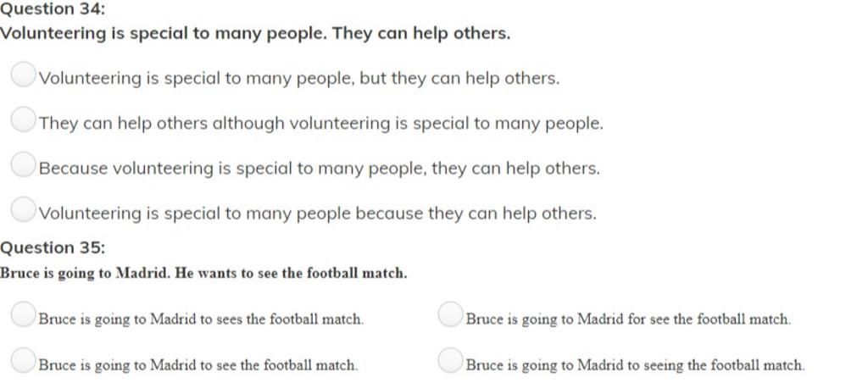Mark radio button for 'to seeing the football match'
This screenshot has width=868, height=383.
[x=450, y=360]
